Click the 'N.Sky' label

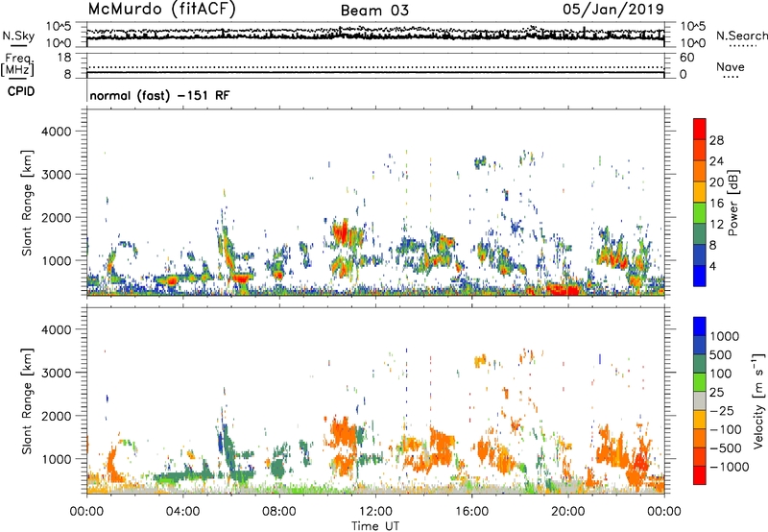coord(18,36)
